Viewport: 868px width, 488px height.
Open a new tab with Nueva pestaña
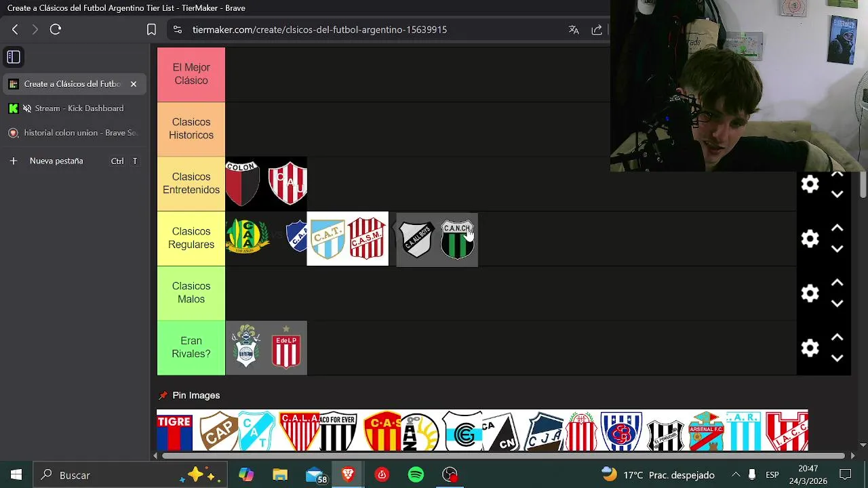click(73, 161)
